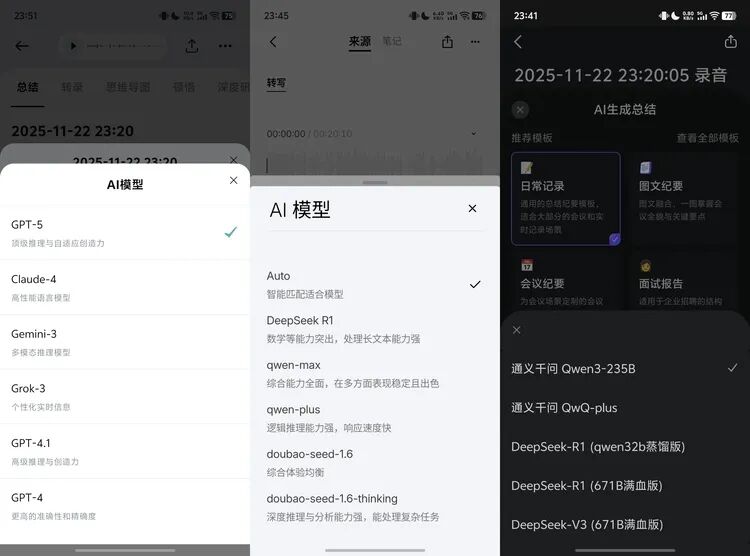Image resolution: width=750 pixels, height=556 pixels.
Task: Share the recording in right screen
Action: click(x=730, y=42)
